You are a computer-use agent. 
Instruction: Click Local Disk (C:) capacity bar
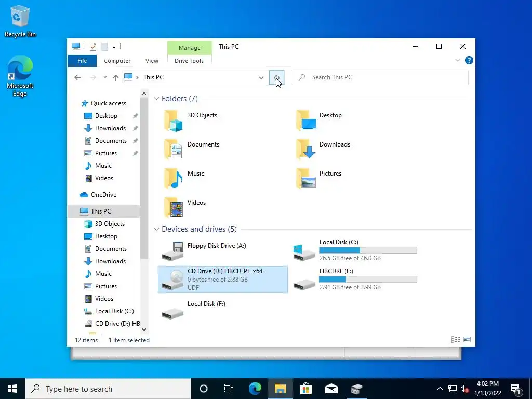pos(368,250)
